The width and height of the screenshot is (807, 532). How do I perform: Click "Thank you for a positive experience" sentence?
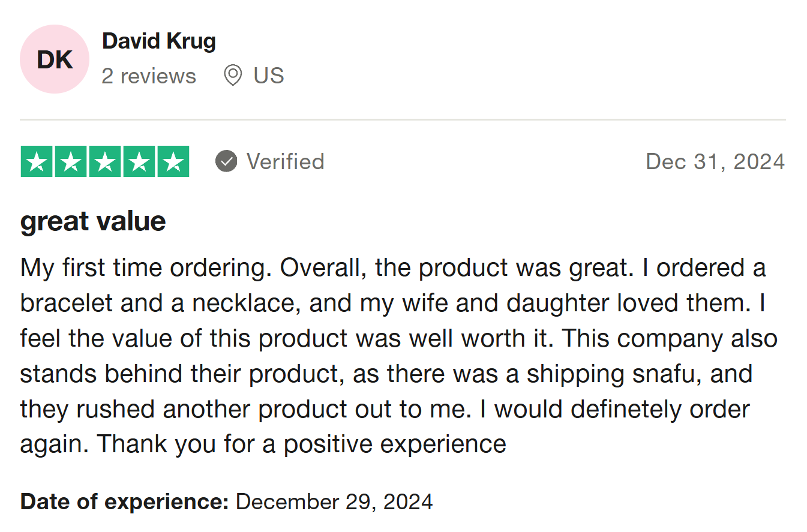point(302,444)
